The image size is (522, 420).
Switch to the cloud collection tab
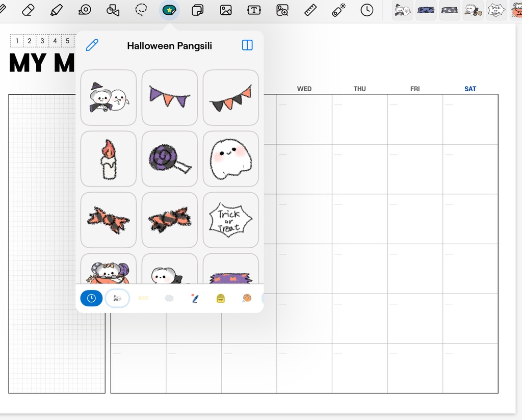pos(169,298)
